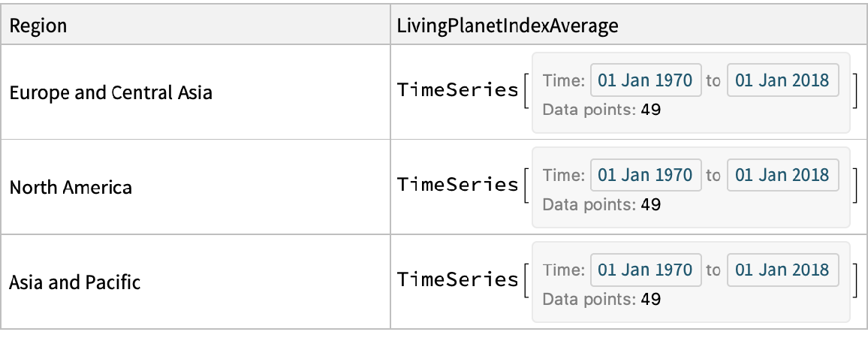Click the Region column header
868x356 pixels.
coord(38,26)
